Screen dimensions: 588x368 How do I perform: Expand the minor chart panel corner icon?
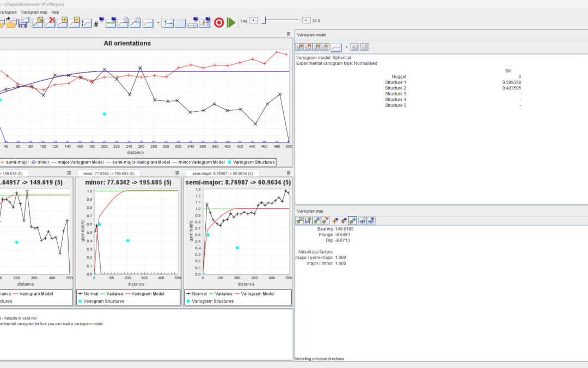(177, 173)
